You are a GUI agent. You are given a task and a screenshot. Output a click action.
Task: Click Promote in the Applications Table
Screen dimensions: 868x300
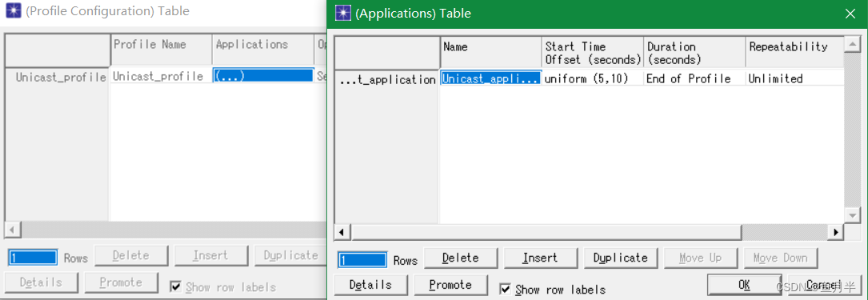[x=450, y=285]
